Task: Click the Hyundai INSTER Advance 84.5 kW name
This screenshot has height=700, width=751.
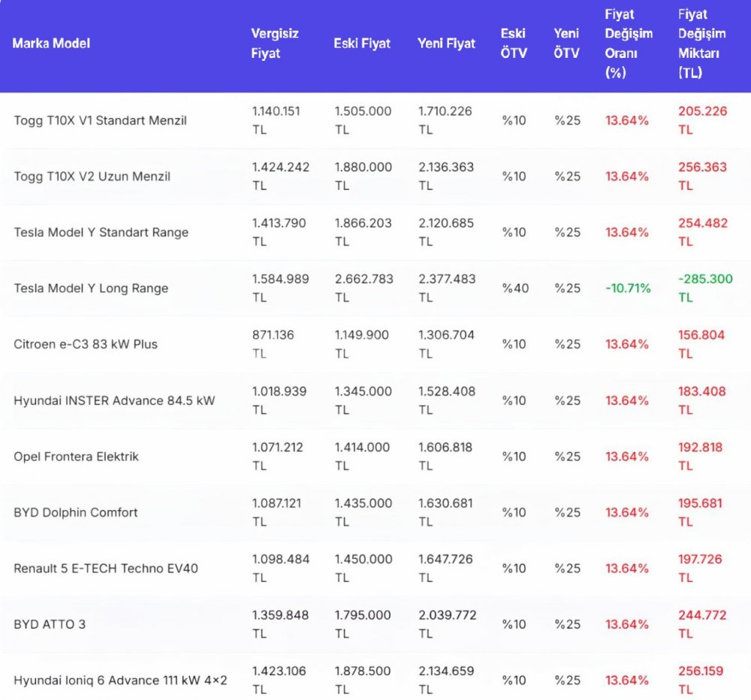Action: [114, 400]
